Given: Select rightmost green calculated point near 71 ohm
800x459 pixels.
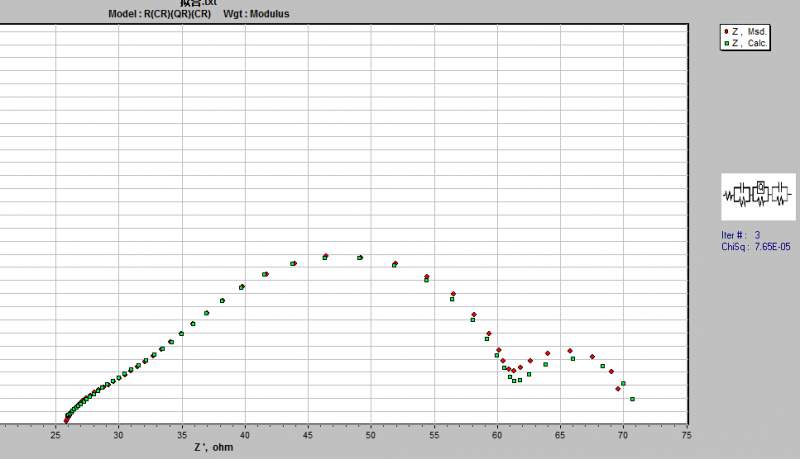Looking at the screenshot, I should coord(632,399).
